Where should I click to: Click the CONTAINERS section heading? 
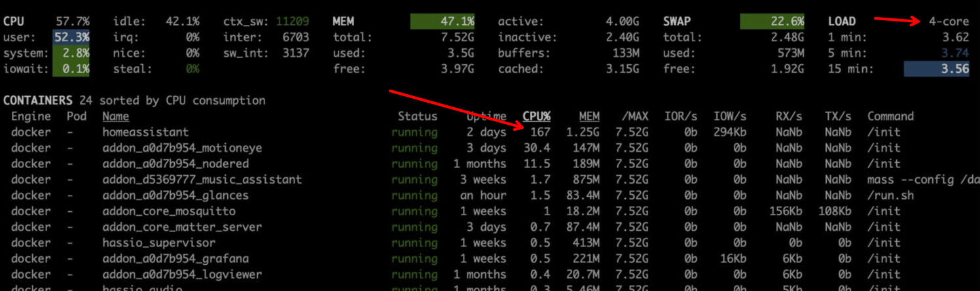38,101
